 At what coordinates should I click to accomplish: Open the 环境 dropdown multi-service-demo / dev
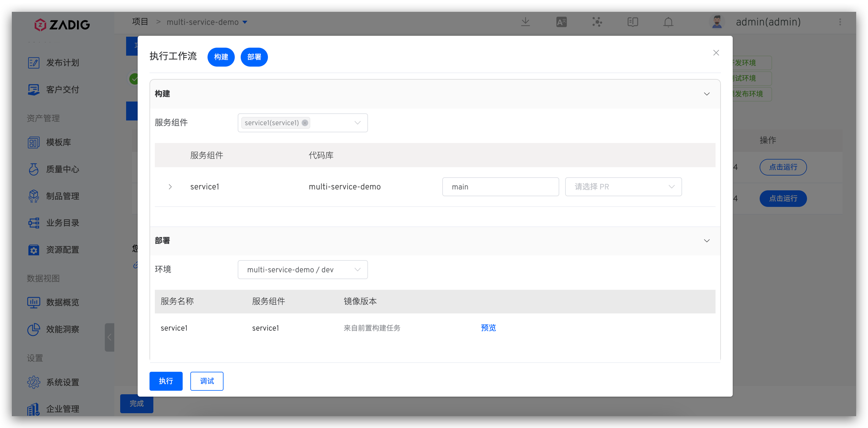[x=302, y=270]
